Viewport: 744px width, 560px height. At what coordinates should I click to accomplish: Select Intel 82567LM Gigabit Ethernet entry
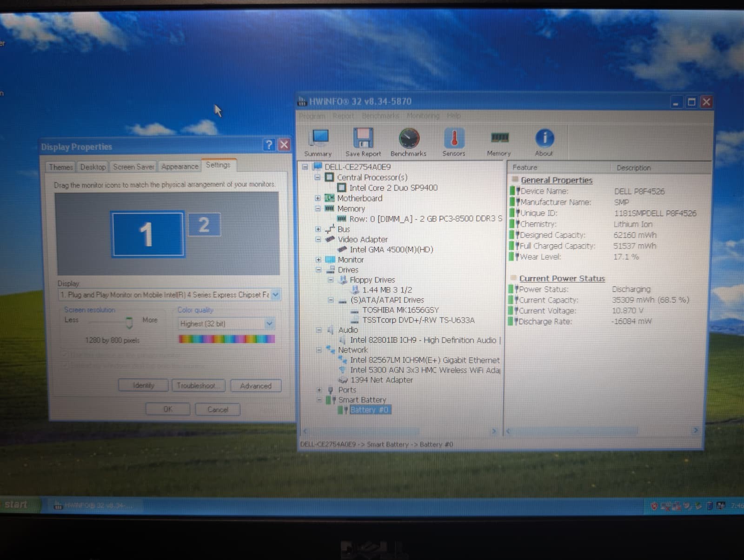point(425,360)
